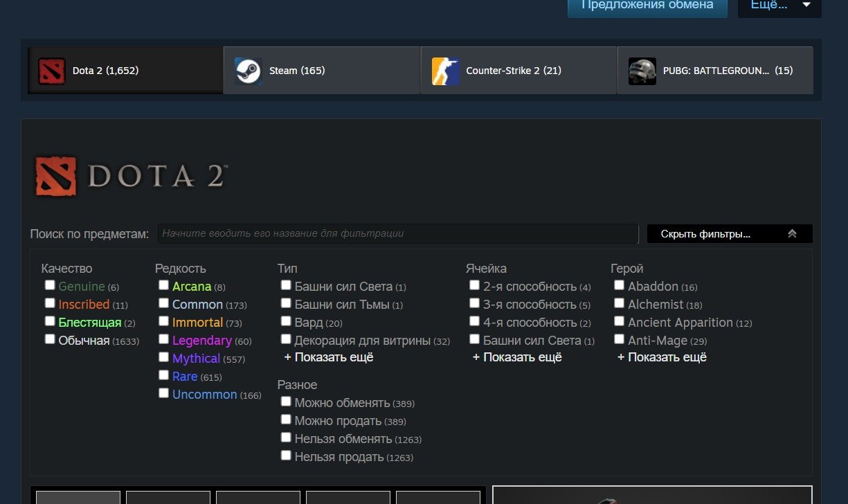Check the 3-я способность slot filter
This screenshot has height=504, width=848.
tap(474, 303)
